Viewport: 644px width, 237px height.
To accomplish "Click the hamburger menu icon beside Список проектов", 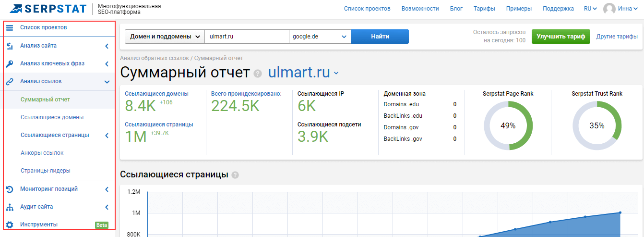I will tap(10, 28).
